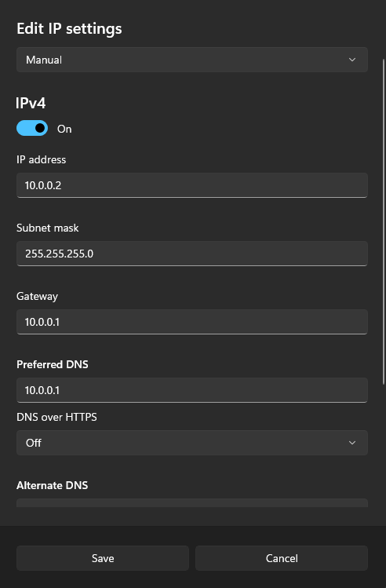Expand the DNS over HTTPS Off dropdown
386x588 pixels.
pos(192,443)
